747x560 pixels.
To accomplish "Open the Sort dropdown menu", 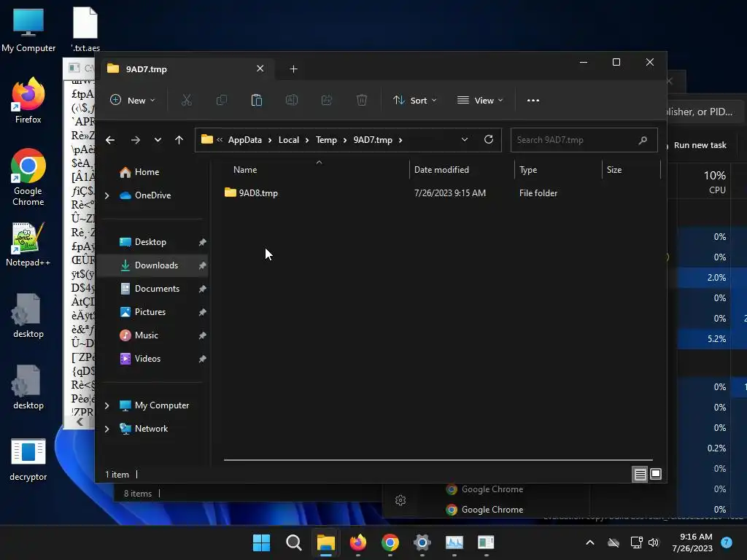I will click(x=414, y=101).
